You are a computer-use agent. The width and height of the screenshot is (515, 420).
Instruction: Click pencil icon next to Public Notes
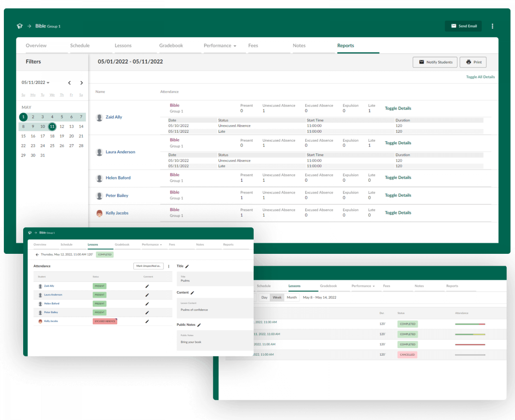[199, 325]
